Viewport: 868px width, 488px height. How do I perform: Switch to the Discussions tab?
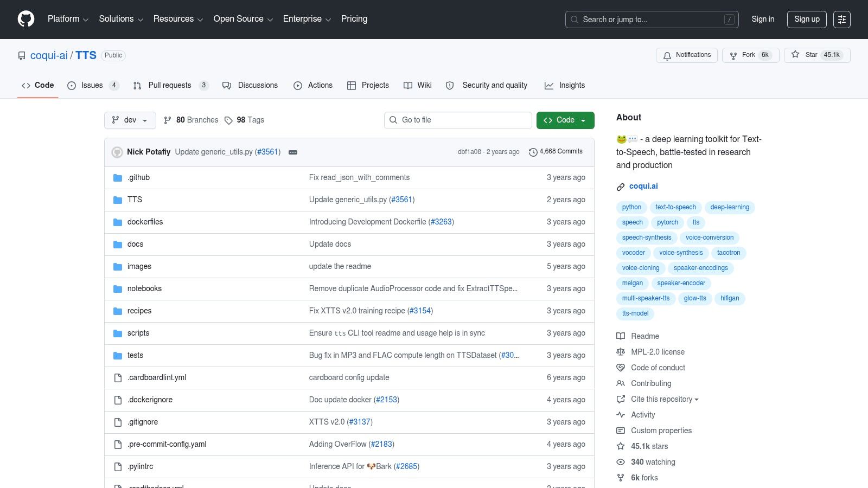[x=250, y=86]
